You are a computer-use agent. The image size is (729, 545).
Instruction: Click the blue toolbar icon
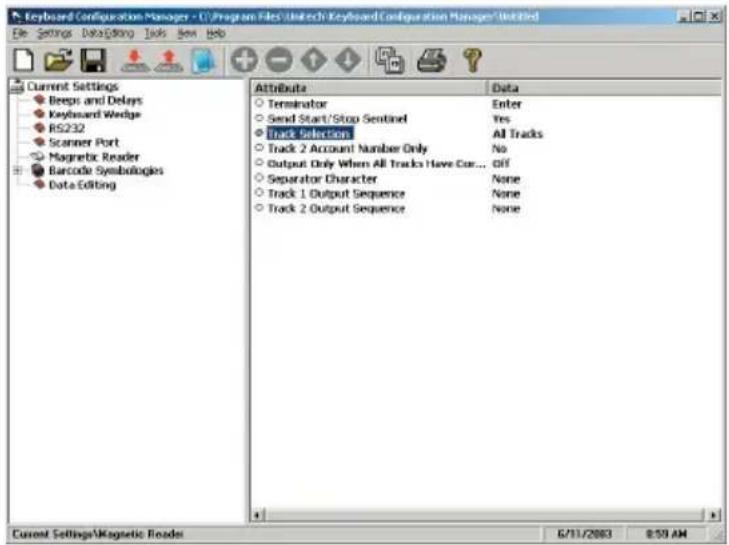click(204, 60)
